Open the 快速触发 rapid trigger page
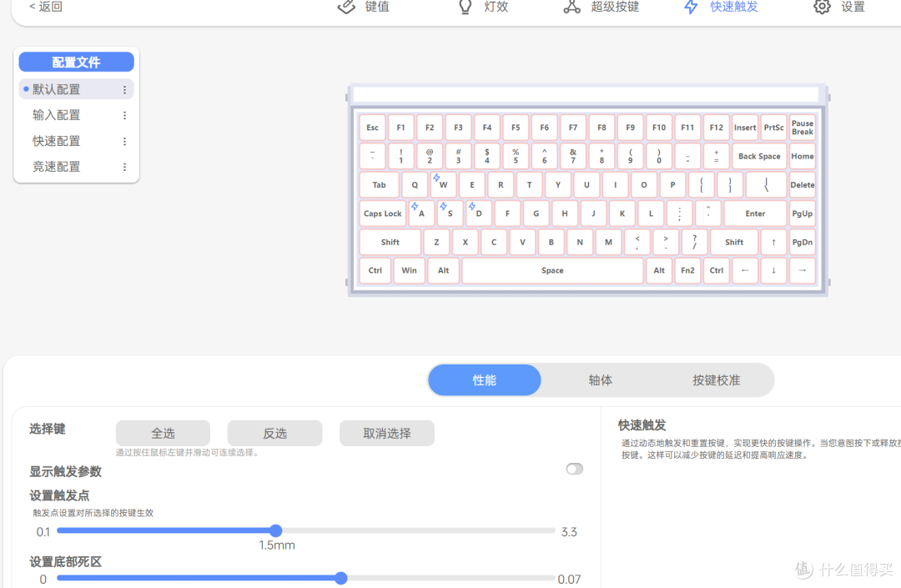The height and width of the screenshot is (588, 901). 732,8
